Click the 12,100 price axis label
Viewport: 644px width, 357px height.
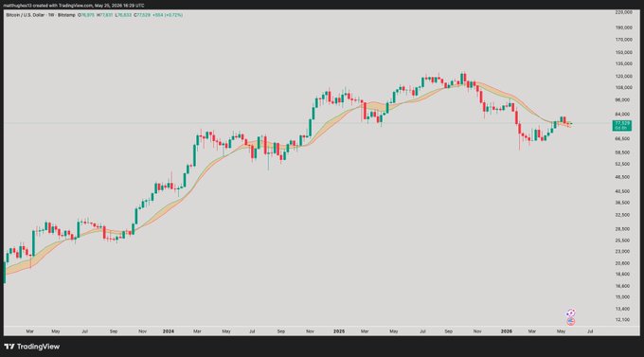click(623, 320)
